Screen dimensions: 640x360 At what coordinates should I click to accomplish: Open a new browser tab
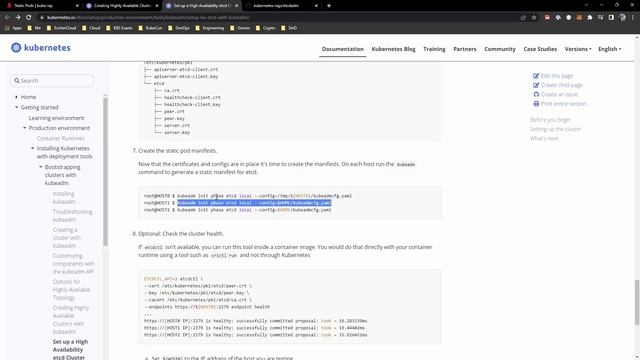(329, 6)
